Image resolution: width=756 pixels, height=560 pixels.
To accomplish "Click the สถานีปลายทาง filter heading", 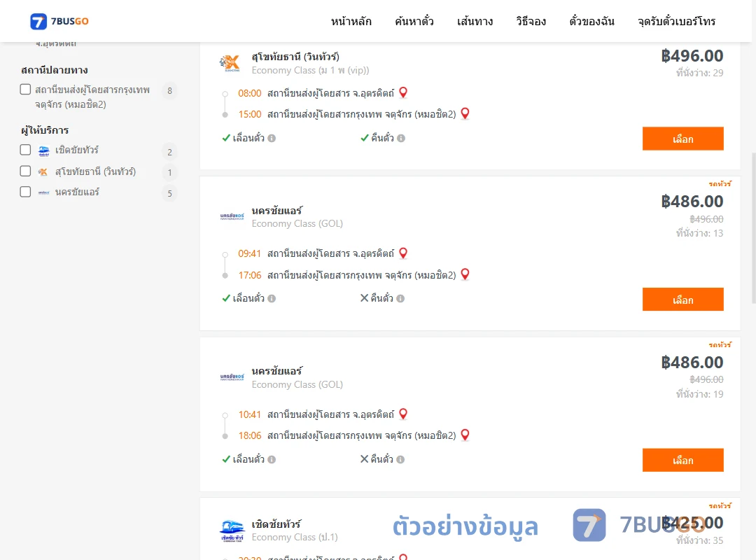I will tap(55, 71).
